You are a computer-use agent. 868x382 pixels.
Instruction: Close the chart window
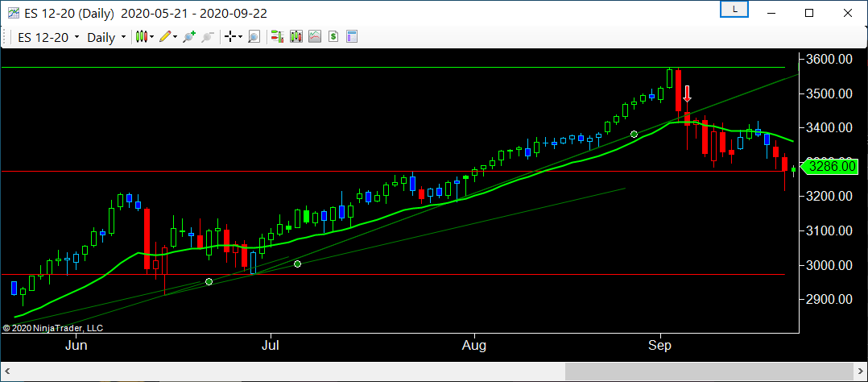(846, 14)
